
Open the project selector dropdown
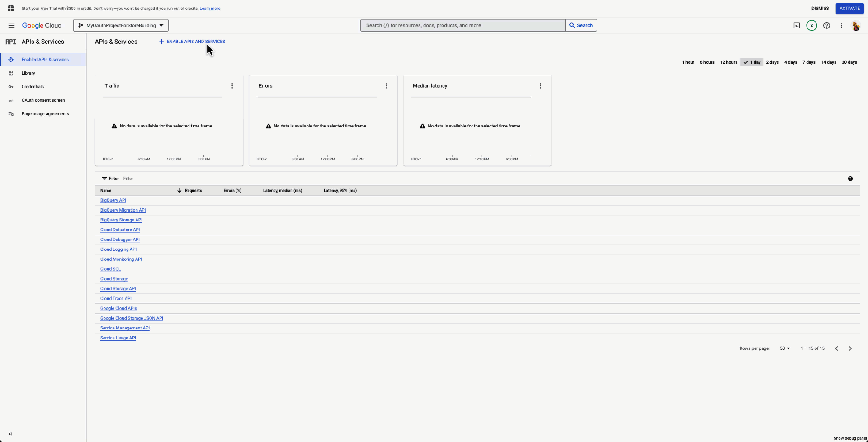coord(120,25)
